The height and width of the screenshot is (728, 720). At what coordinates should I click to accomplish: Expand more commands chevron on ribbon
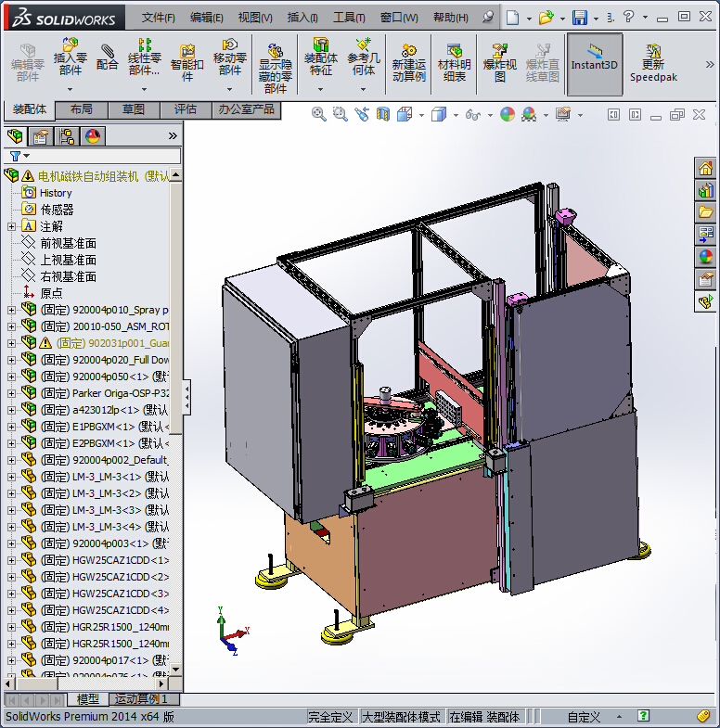(x=709, y=65)
